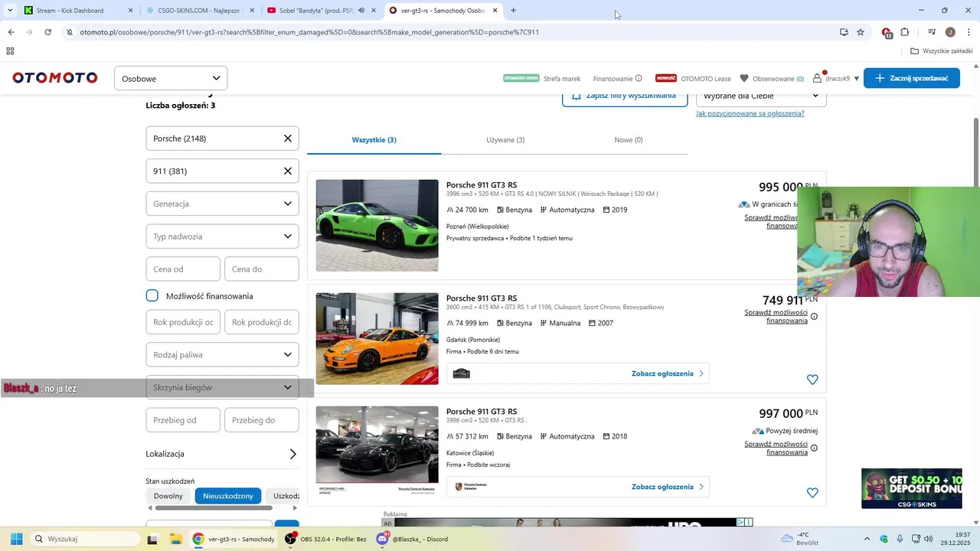Click the OTOMOTO logo
980x551 pixels.
(55, 78)
